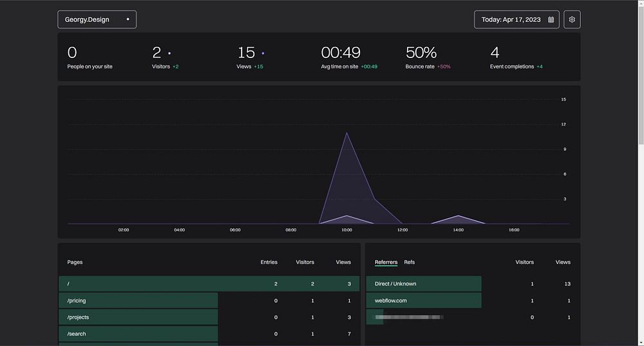This screenshot has height=346, width=644.
Task: Open the /search page row
Action: (x=209, y=334)
